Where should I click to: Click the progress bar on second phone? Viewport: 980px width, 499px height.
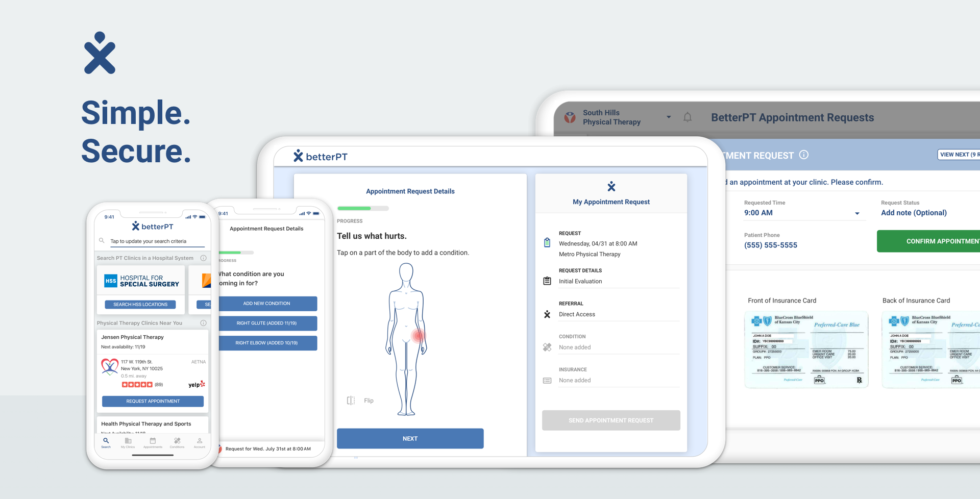coord(236,253)
